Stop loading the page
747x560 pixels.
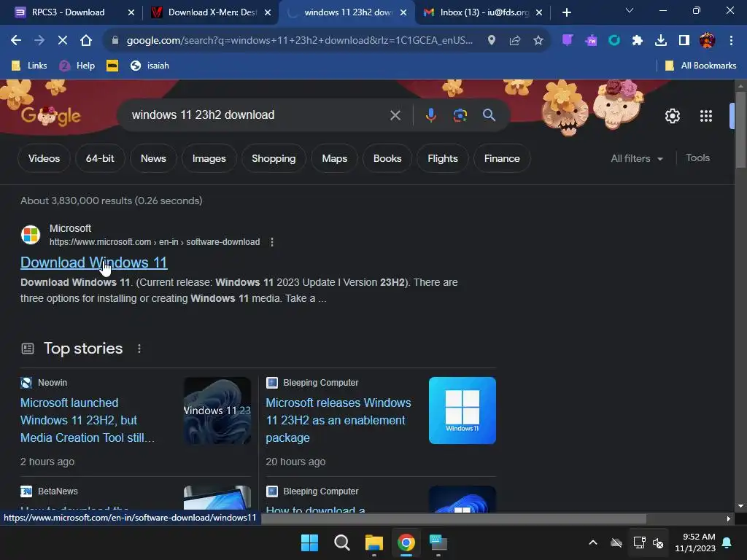click(63, 41)
